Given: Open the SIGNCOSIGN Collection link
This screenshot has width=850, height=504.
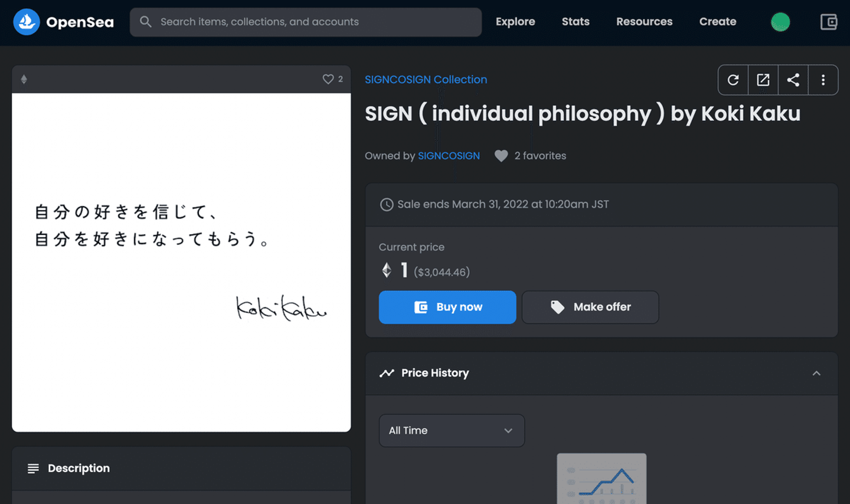Looking at the screenshot, I should [426, 80].
